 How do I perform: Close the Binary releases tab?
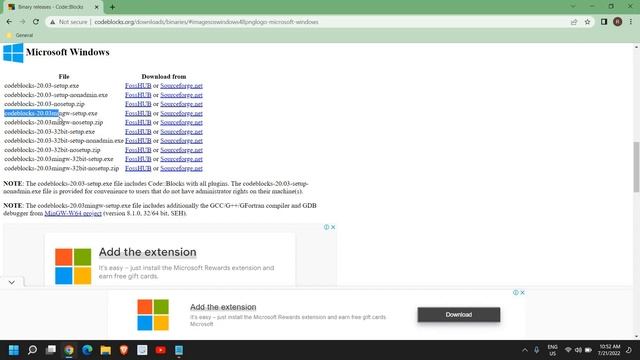[x=97, y=7]
